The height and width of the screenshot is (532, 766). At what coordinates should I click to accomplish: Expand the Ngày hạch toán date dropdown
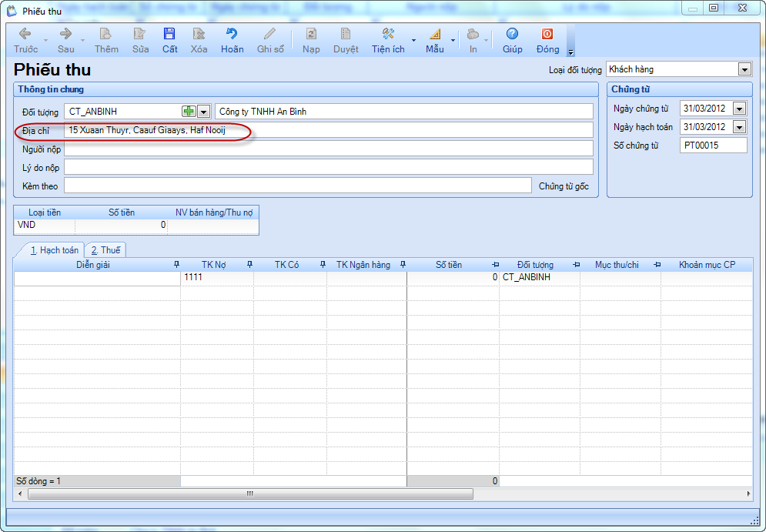[740, 127]
